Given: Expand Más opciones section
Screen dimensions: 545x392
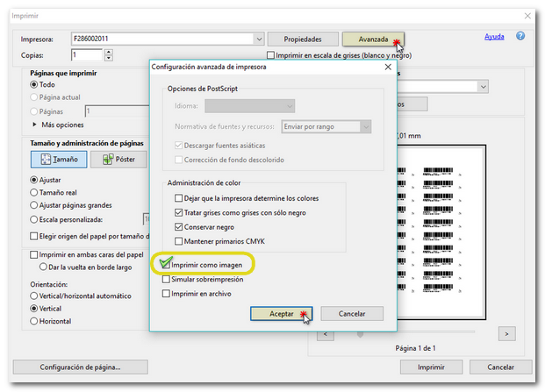Looking at the screenshot, I should tap(34, 125).
